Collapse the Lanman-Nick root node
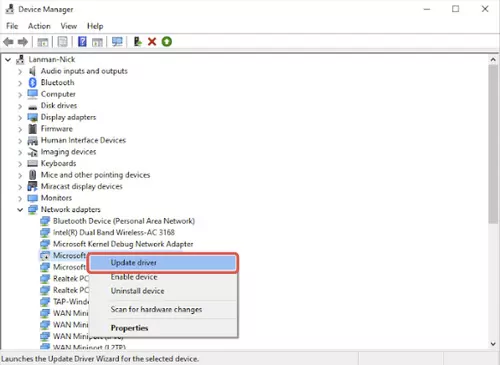The image size is (500, 365). (8, 60)
